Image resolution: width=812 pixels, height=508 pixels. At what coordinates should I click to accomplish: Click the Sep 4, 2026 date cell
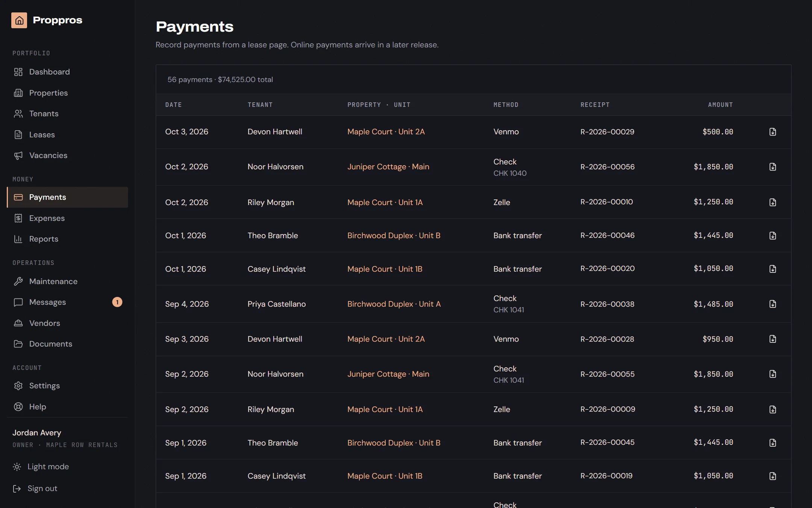point(187,304)
